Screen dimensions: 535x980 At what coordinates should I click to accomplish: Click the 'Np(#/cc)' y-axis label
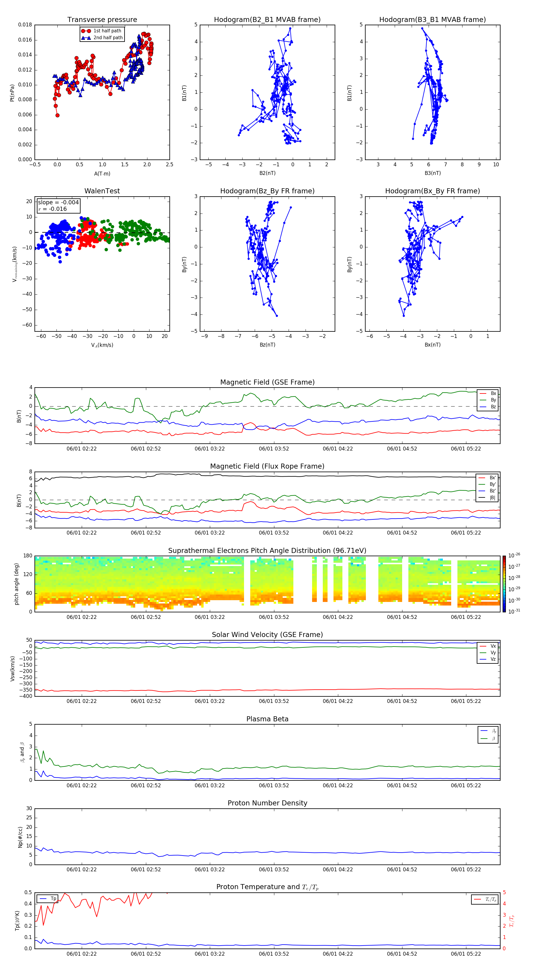(20, 837)
